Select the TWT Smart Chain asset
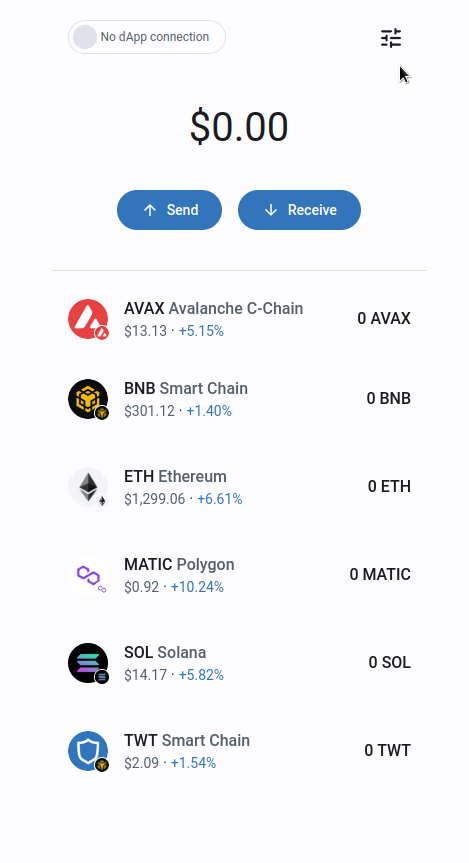Screen dimensions: 469x863 point(239,751)
